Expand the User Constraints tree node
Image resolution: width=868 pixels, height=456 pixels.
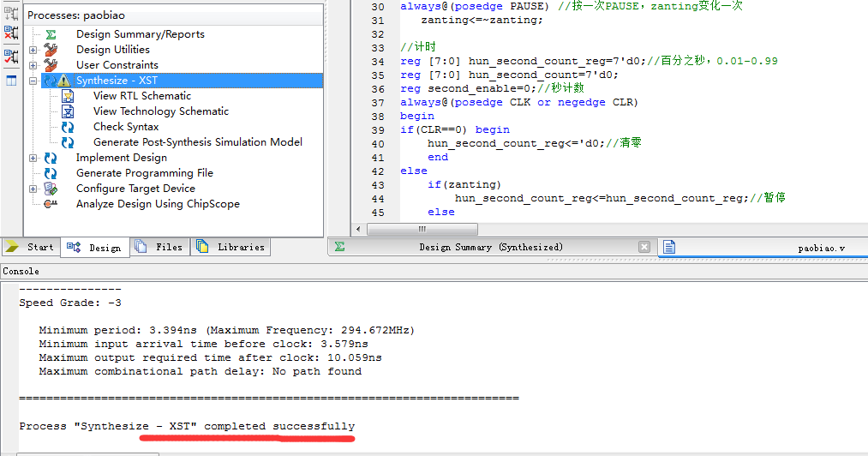click(33, 65)
